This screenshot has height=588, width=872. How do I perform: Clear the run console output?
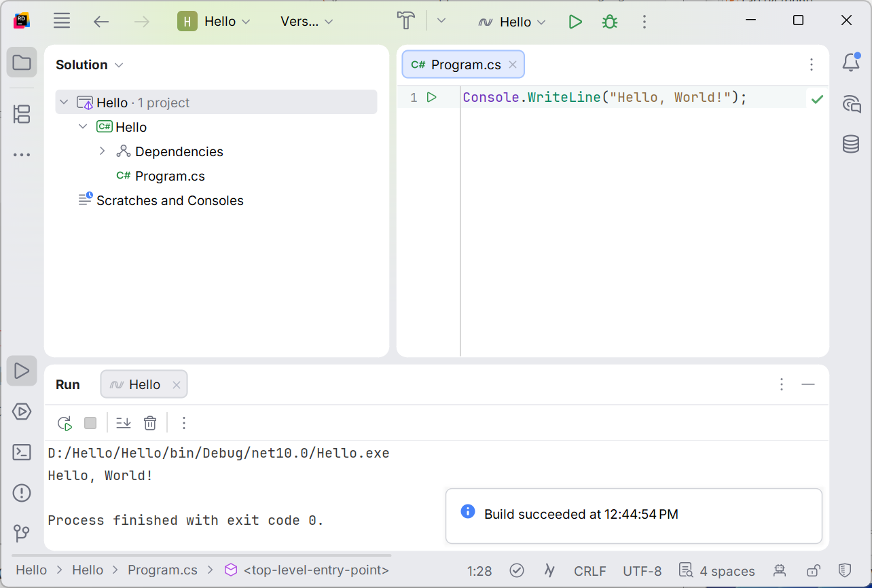(x=150, y=423)
